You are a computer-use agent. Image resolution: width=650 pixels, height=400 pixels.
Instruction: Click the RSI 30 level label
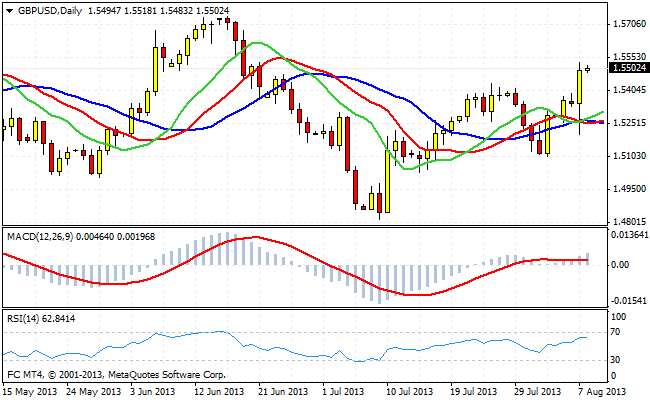click(x=616, y=360)
